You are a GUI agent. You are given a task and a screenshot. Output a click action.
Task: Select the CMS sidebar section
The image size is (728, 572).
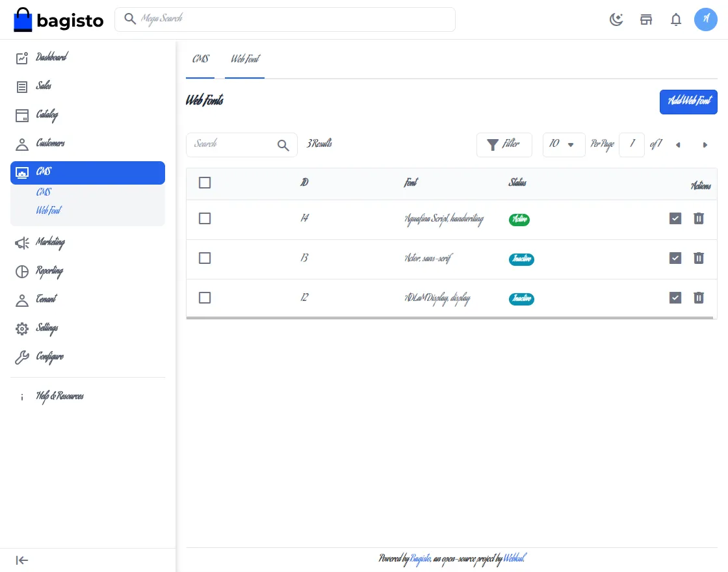point(87,172)
